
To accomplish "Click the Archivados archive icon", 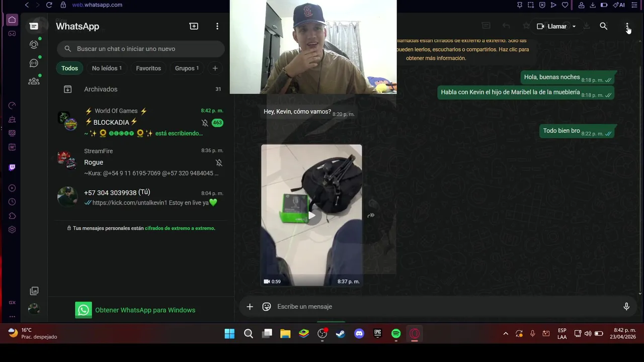I will click(x=67, y=89).
